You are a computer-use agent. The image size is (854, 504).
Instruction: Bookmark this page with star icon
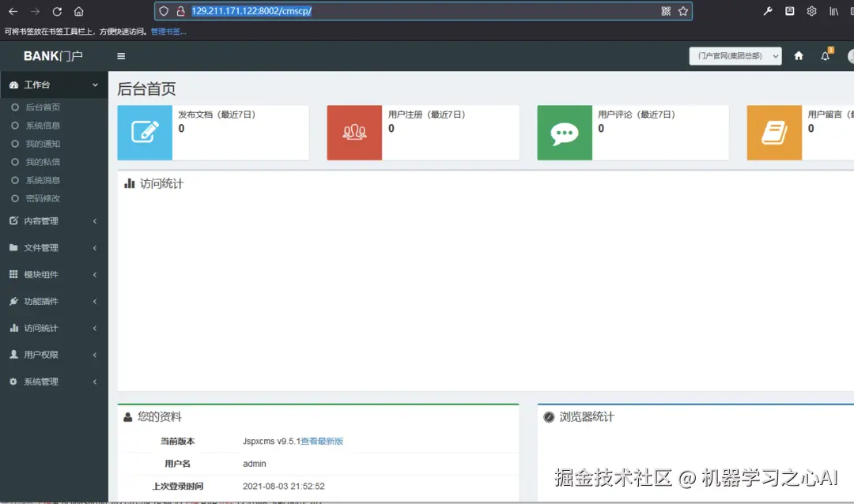coord(683,11)
